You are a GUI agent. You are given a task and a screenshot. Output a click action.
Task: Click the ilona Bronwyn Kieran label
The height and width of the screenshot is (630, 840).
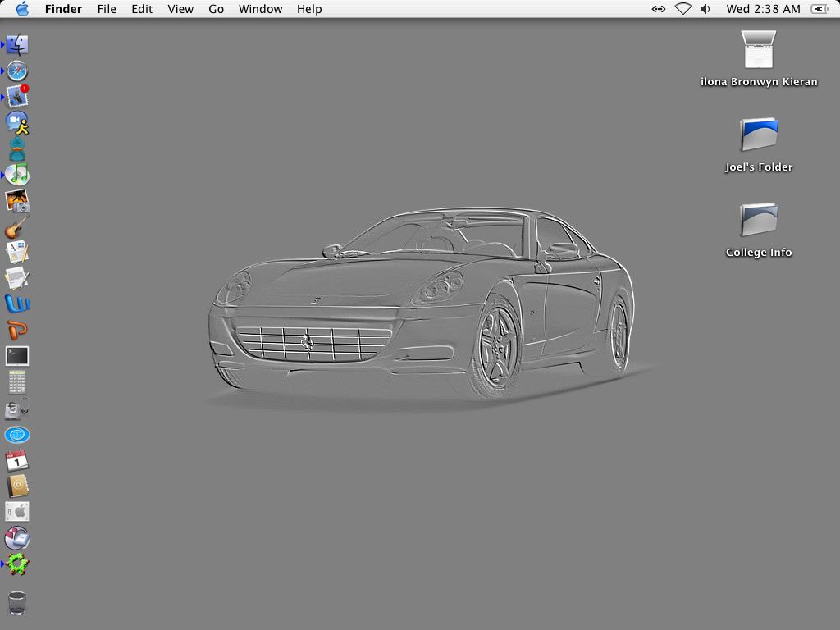[x=759, y=82]
